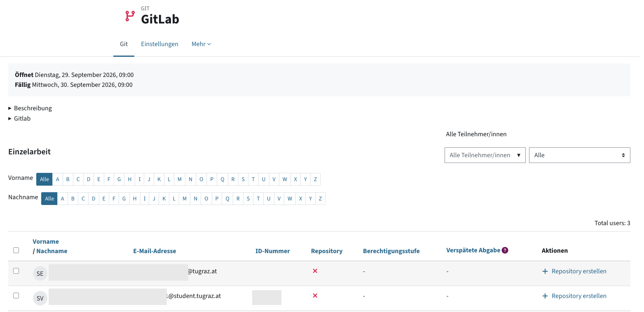This screenshot has height=312, width=644.
Task: Click the GitLab branch icon in the header
Action: 130,16
